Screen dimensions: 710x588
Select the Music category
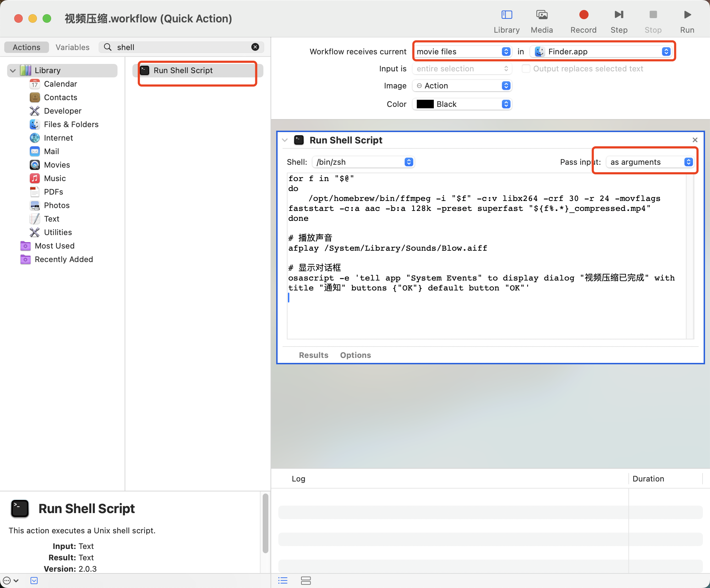[x=55, y=178]
